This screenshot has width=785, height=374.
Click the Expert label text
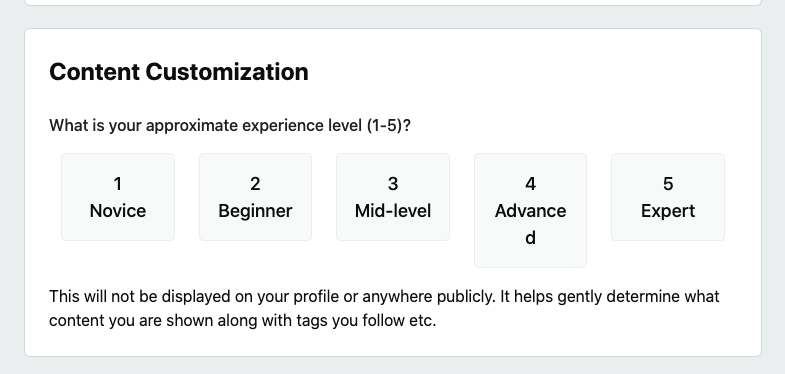[x=668, y=211]
